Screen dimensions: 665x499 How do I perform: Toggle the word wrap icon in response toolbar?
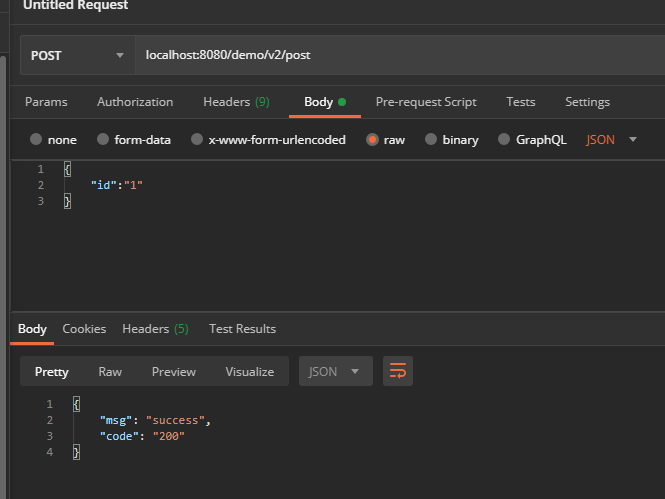coord(397,371)
